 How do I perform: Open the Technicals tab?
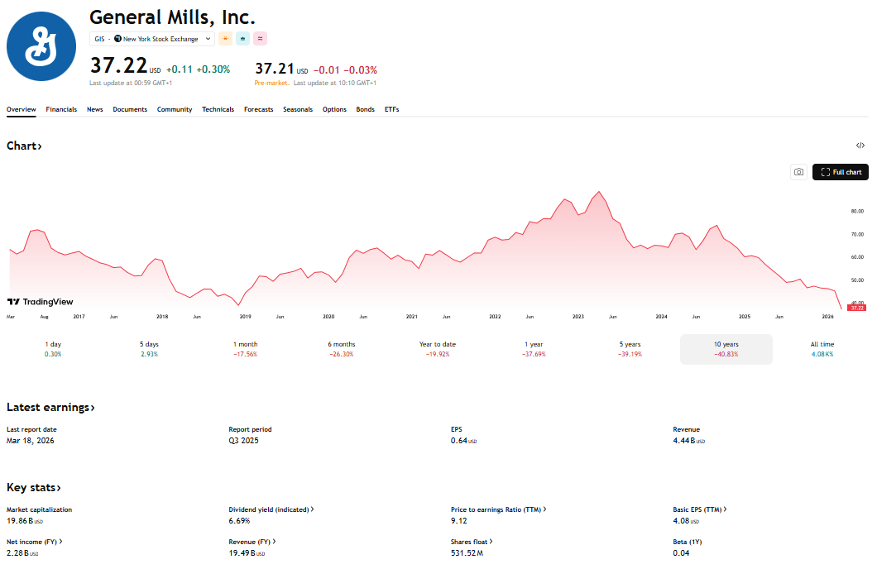point(218,109)
